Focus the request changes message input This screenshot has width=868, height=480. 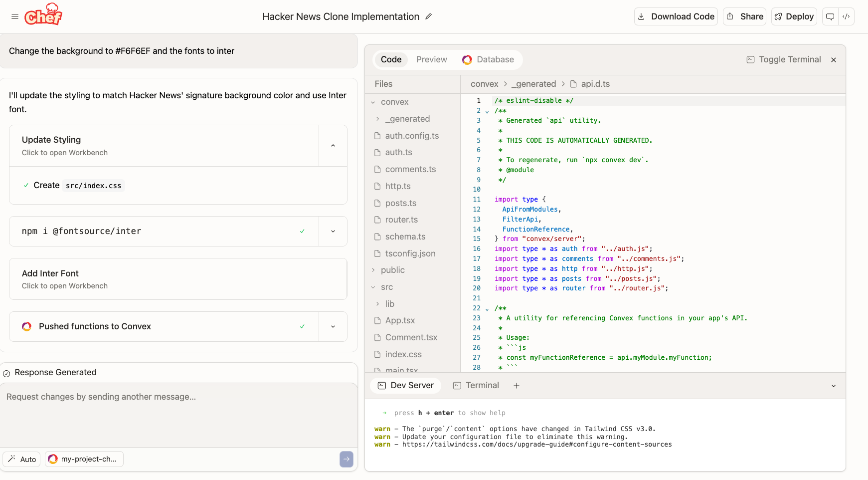click(178, 414)
